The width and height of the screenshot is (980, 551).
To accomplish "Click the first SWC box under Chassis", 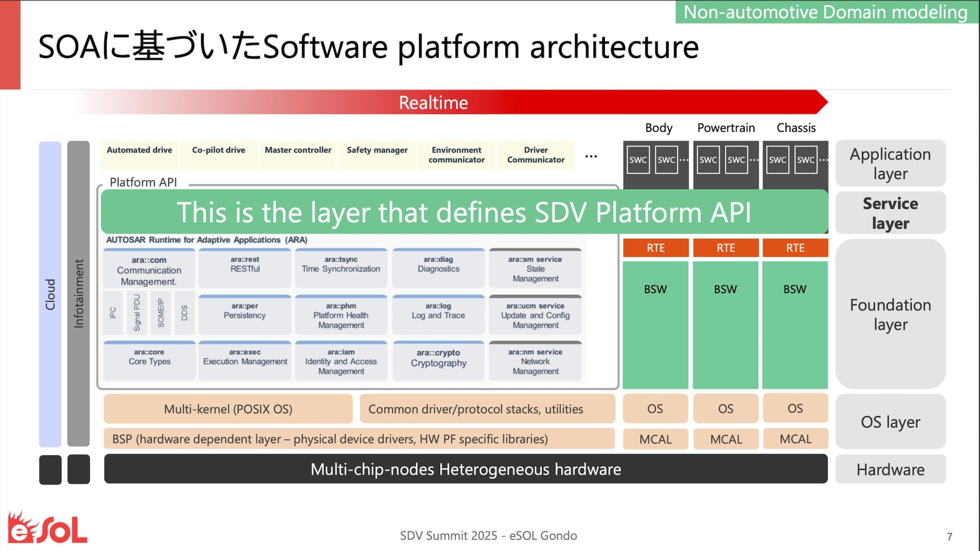I will point(777,160).
